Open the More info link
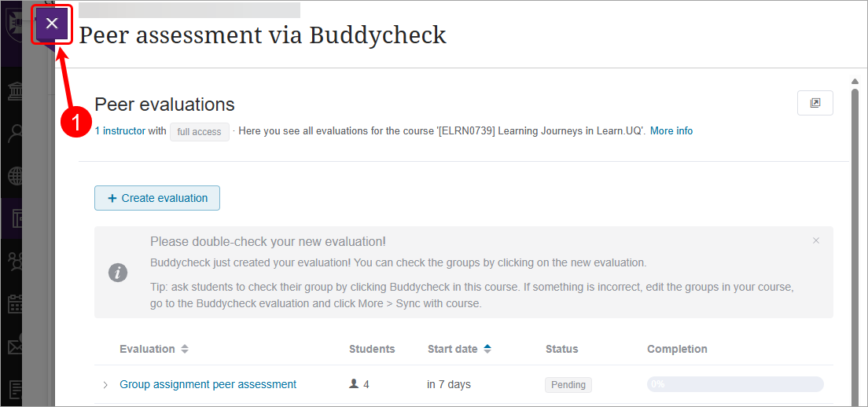Image resolution: width=868 pixels, height=407 pixels. (x=671, y=131)
